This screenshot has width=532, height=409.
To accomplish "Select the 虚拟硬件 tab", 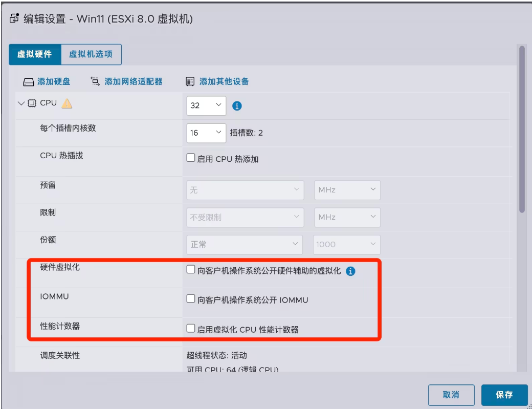I will (35, 54).
